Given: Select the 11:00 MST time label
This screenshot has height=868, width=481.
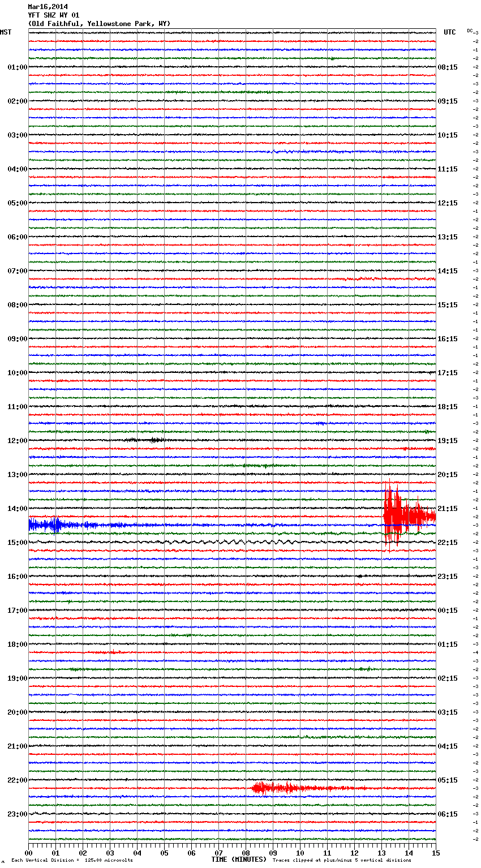Looking at the screenshot, I should tap(17, 407).
